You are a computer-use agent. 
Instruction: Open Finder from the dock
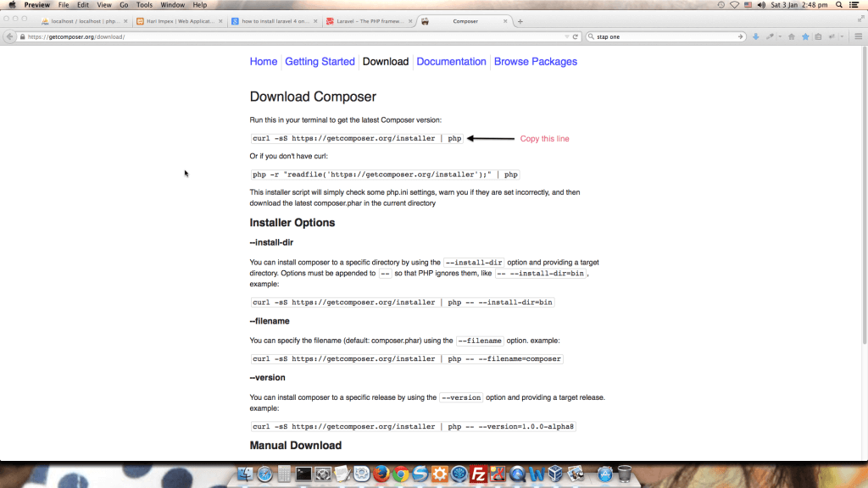point(245,474)
